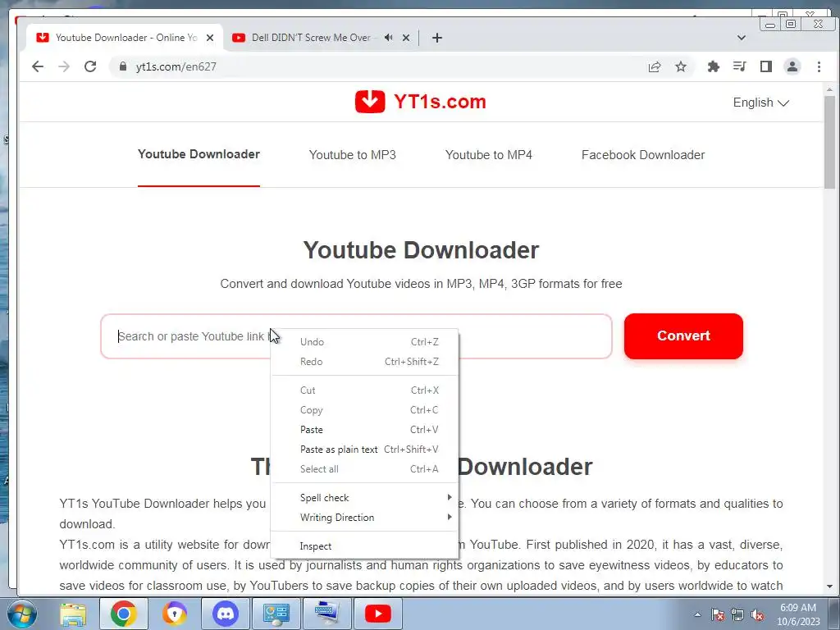Expand the Spell check submenu
Viewport: 840px width, 630px height.
point(365,498)
